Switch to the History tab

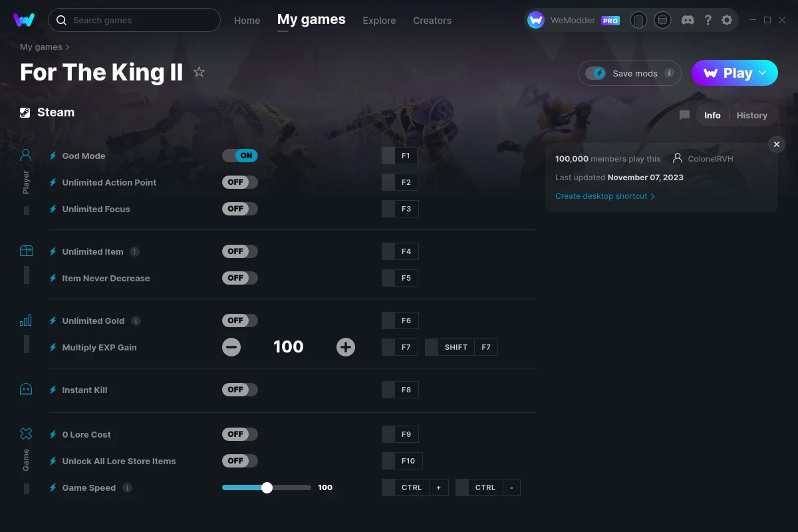click(752, 115)
